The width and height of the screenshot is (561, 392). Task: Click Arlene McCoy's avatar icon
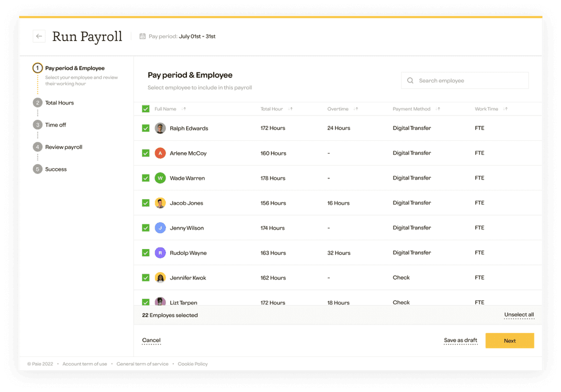[159, 153]
